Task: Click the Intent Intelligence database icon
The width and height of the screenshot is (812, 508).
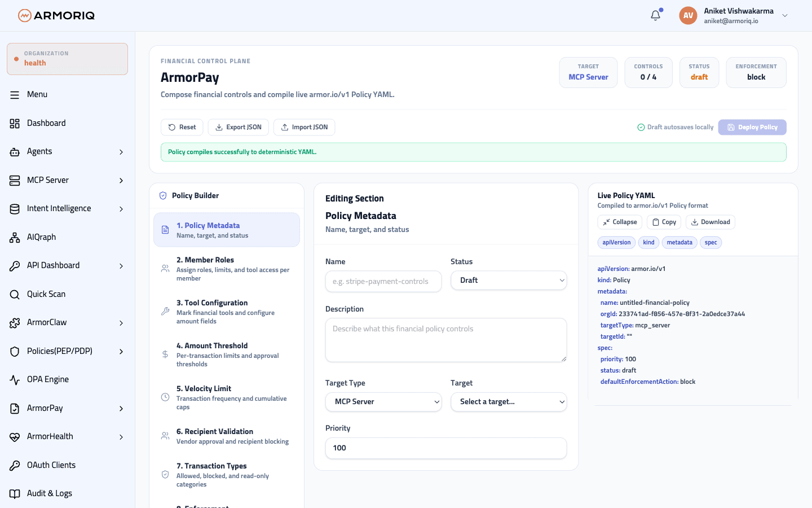Action: [15, 209]
